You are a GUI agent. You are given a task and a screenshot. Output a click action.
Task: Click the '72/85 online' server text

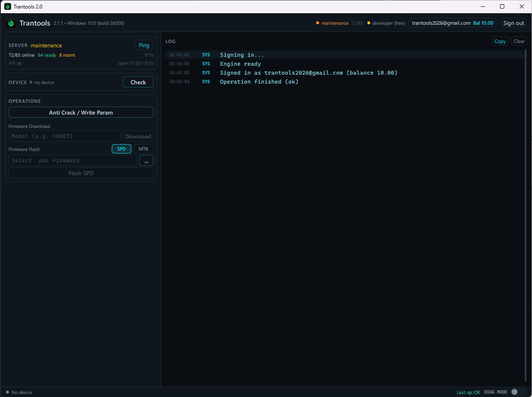point(21,55)
